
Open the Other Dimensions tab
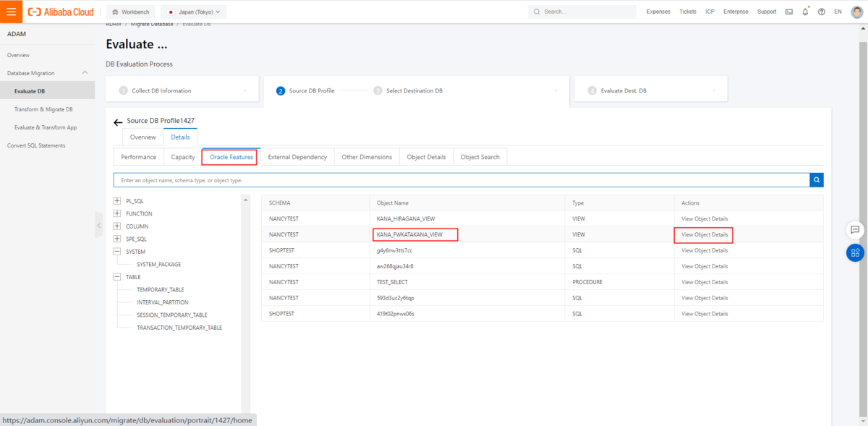click(x=367, y=157)
